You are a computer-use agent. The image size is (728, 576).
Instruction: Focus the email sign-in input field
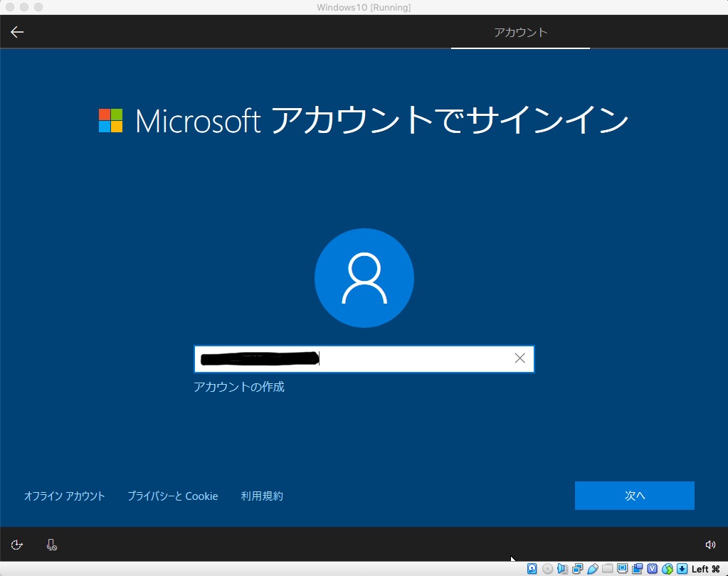pyautogui.click(x=364, y=358)
